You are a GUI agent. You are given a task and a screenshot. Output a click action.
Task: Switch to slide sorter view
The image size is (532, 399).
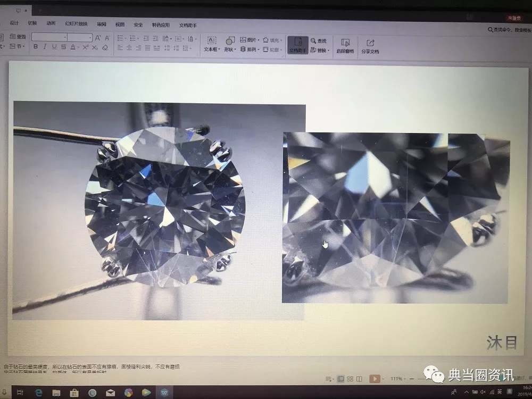[350, 379]
